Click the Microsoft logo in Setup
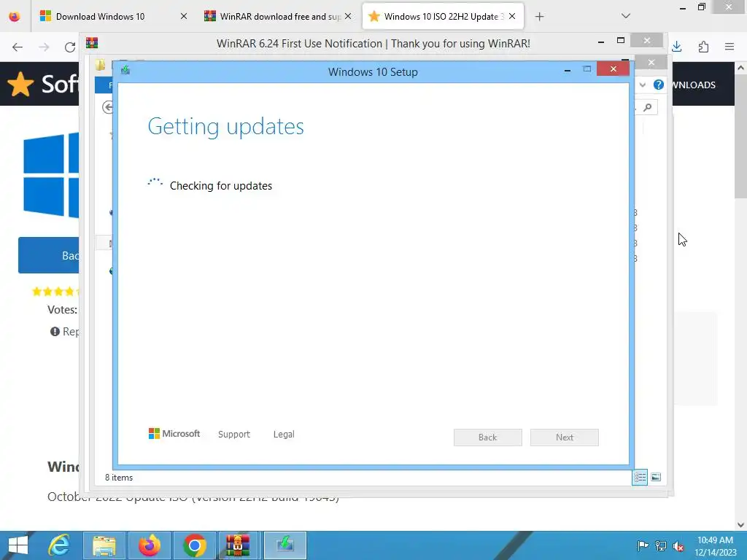 tap(174, 433)
